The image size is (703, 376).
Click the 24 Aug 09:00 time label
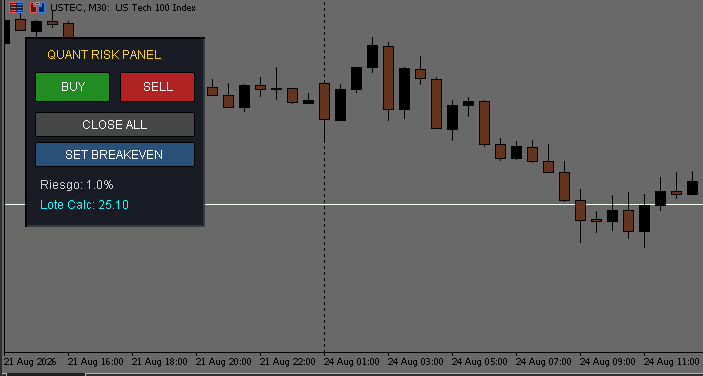(608, 362)
